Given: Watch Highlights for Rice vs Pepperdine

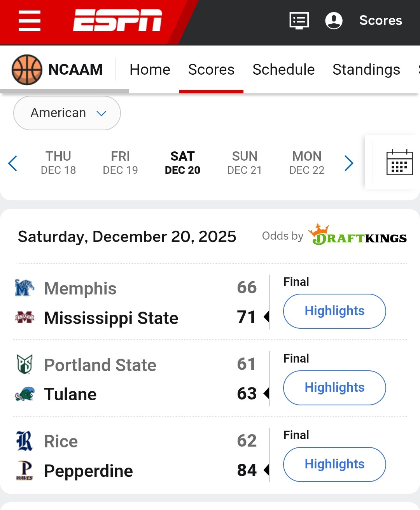Looking at the screenshot, I should 334,464.
